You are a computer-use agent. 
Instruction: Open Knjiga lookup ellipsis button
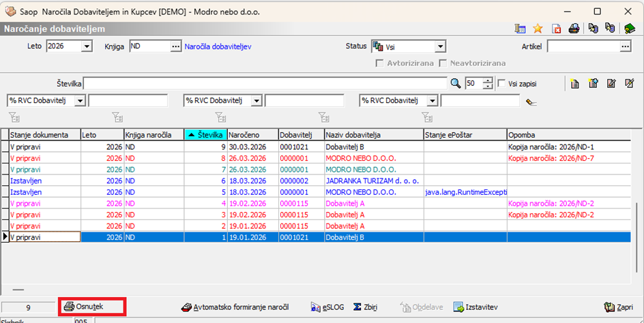[x=176, y=46]
